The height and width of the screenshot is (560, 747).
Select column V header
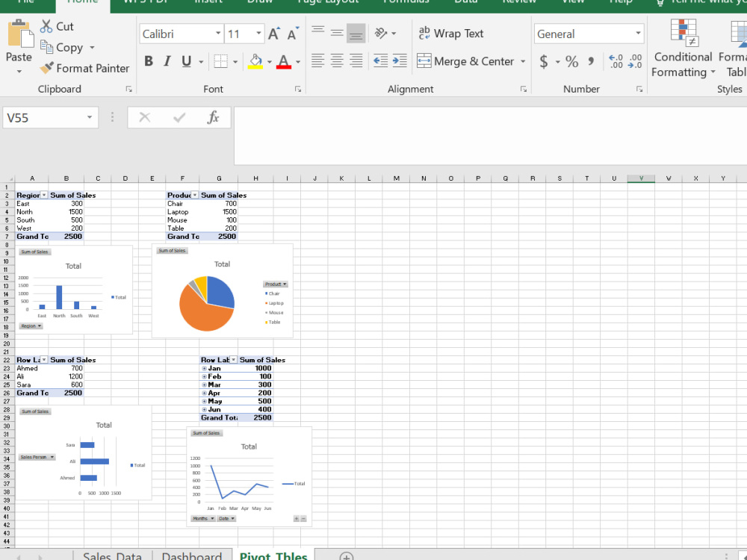[641, 178]
